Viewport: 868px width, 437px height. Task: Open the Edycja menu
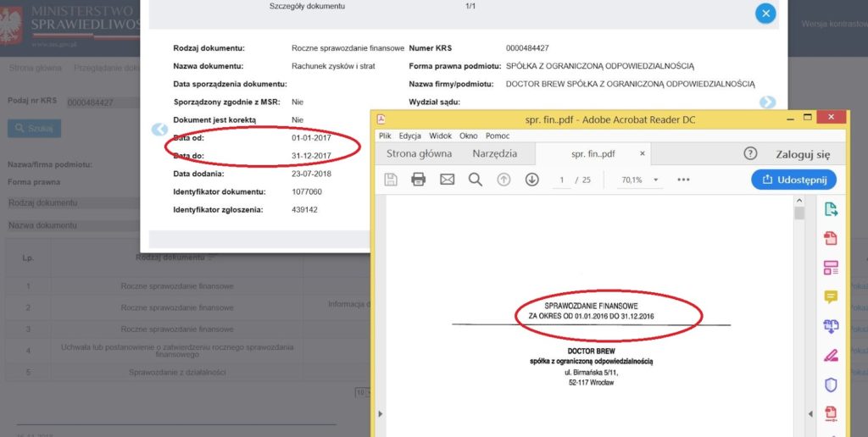(x=410, y=136)
